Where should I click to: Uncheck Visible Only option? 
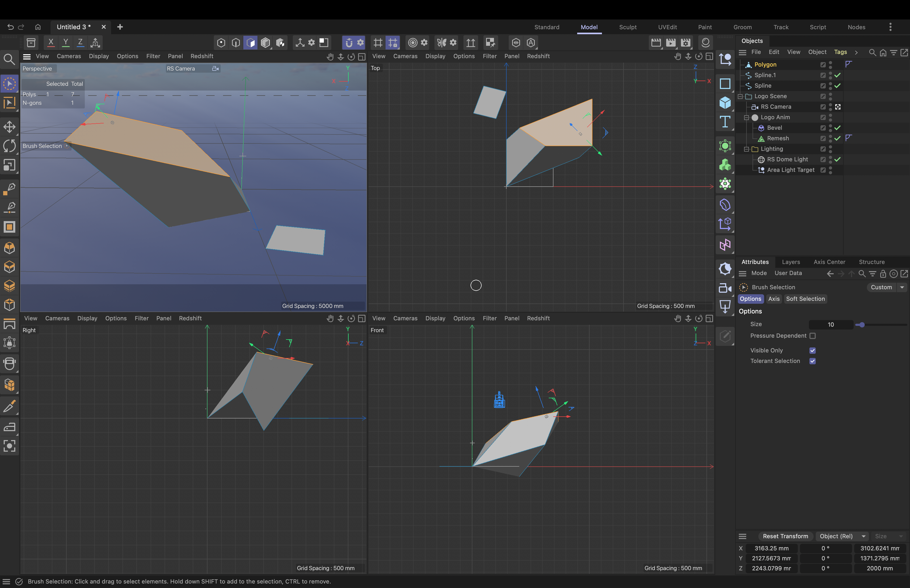(x=813, y=351)
